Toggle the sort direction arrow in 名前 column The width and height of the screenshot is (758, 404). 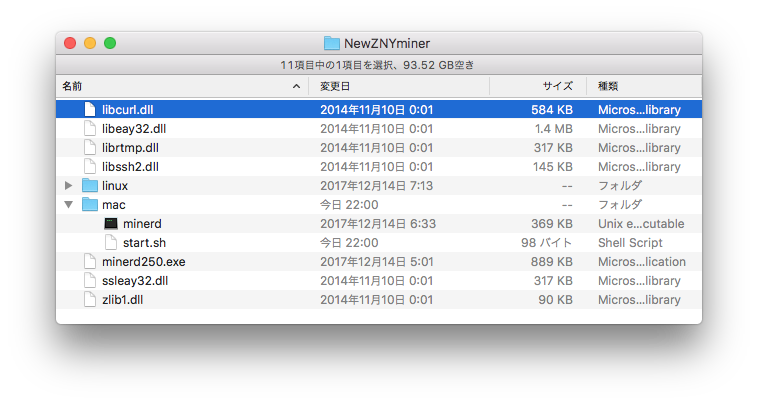296,87
